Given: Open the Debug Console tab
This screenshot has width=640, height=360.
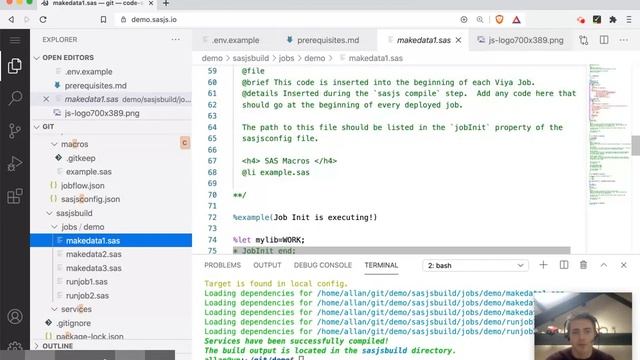Looking at the screenshot, I should pyautogui.click(x=323, y=265).
